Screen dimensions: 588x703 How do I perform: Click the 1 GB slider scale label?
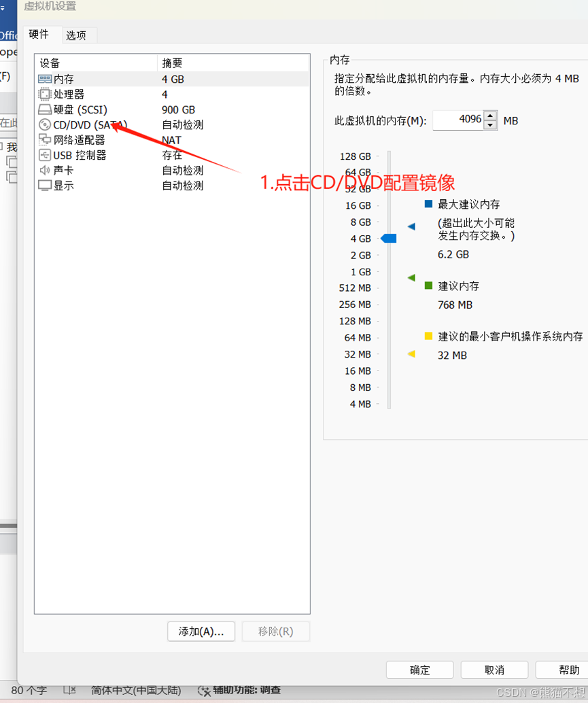coord(361,272)
